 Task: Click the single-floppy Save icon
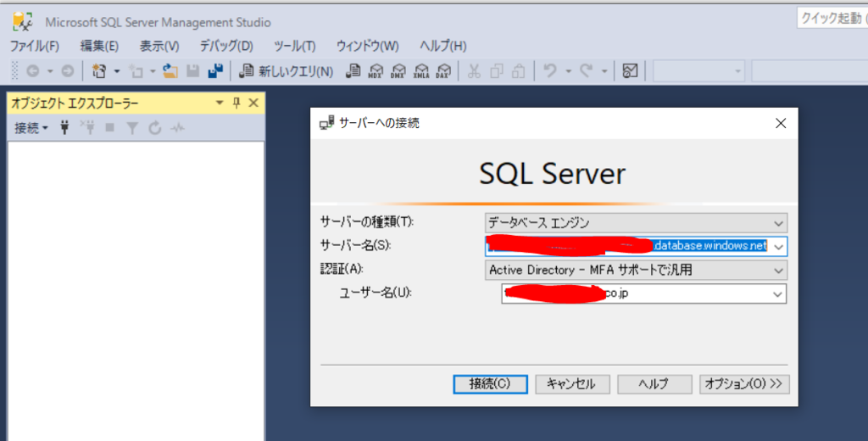[x=192, y=71]
